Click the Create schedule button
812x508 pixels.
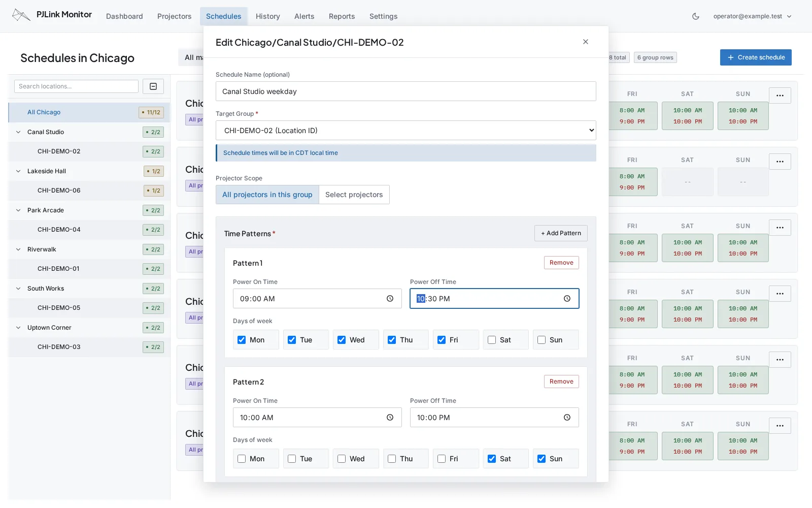pyautogui.click(x=756, y=57)
